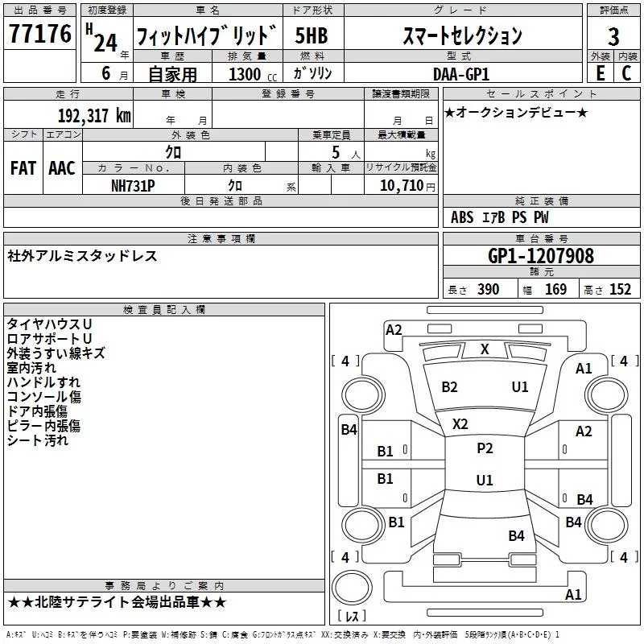Click the X2 marker on the diagram
The image size is (644, 644).
pyautogui.click(x=460, y=423)
